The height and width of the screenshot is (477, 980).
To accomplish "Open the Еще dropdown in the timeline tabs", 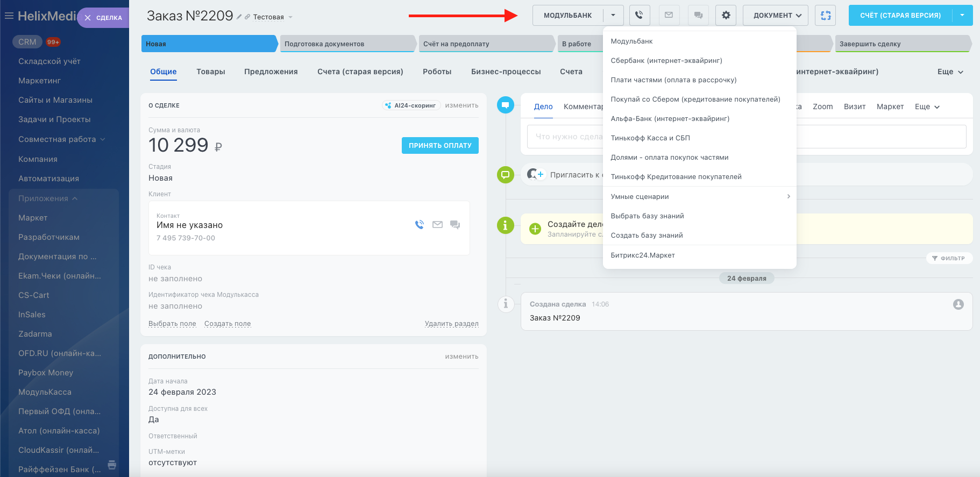I will [927, 106].
